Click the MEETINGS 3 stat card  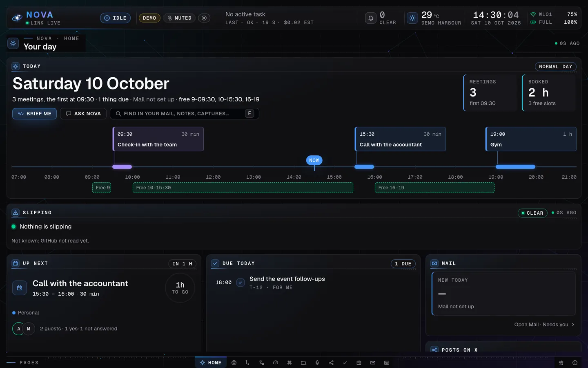pyautogui.click(x=490, y=93)
